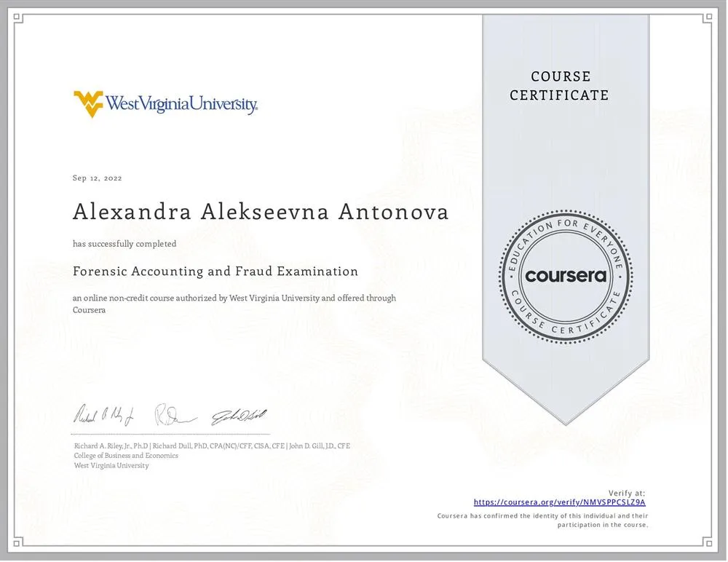Image resolution: width=728 pixels, height=562 pixels.
Task: Click 'has successfully completed' text
Action: click(x=124, y=244)
